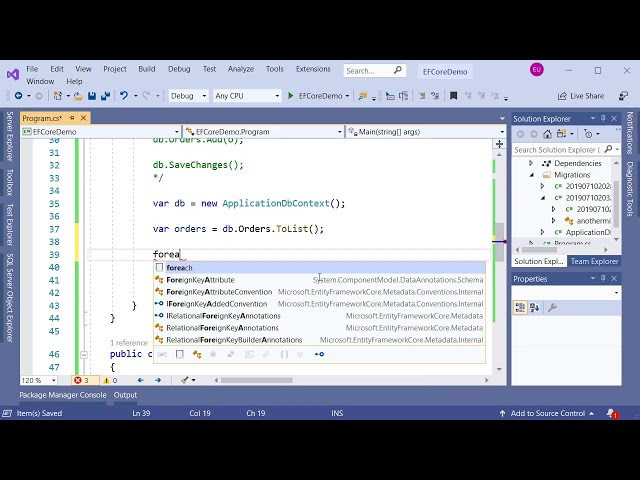Click the Alphabetical sort icon in Properties

[x=535, y=307]
